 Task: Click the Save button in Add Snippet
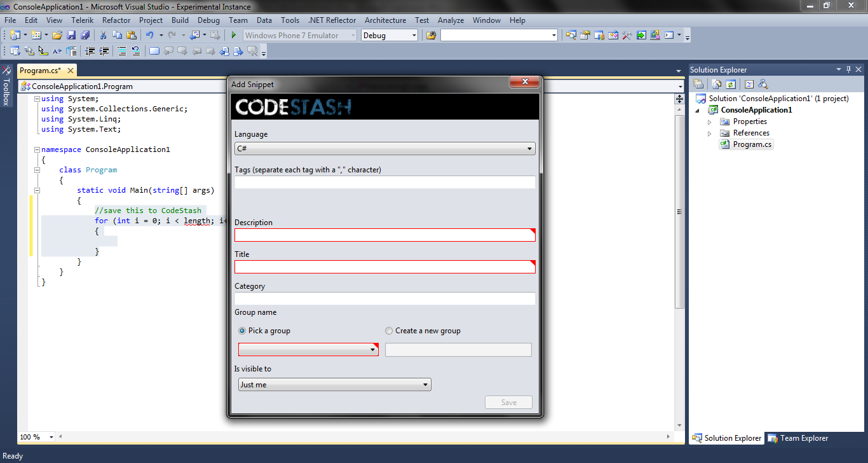coord(509,403)
